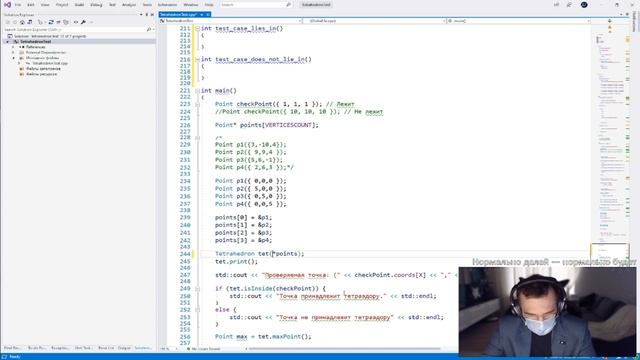Open the Test menu
Screen dimensions: 640x360
pyautogui.click(x=112, y=4)
